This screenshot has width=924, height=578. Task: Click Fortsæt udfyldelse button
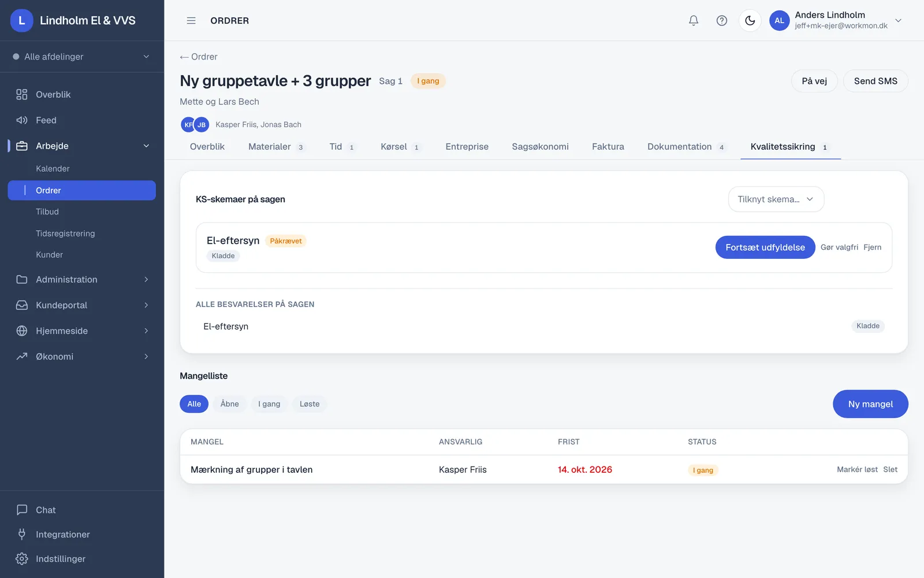click(x=765, y=247)
